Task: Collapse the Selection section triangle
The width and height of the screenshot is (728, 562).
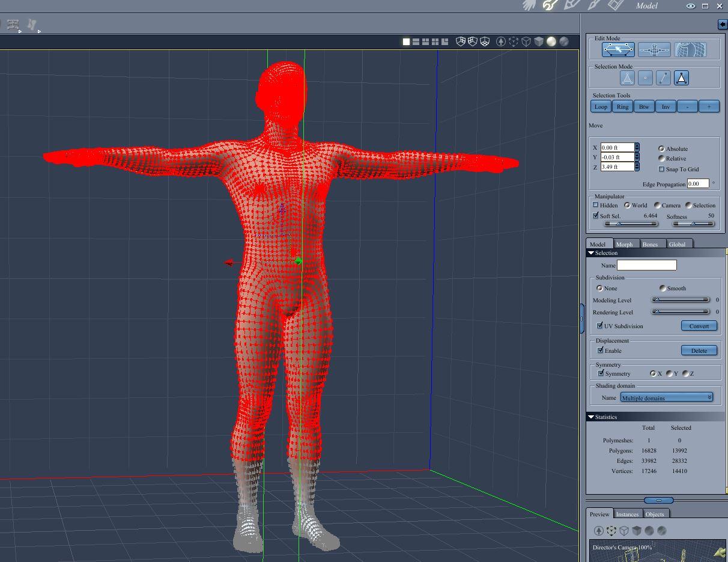Action: 591,253
